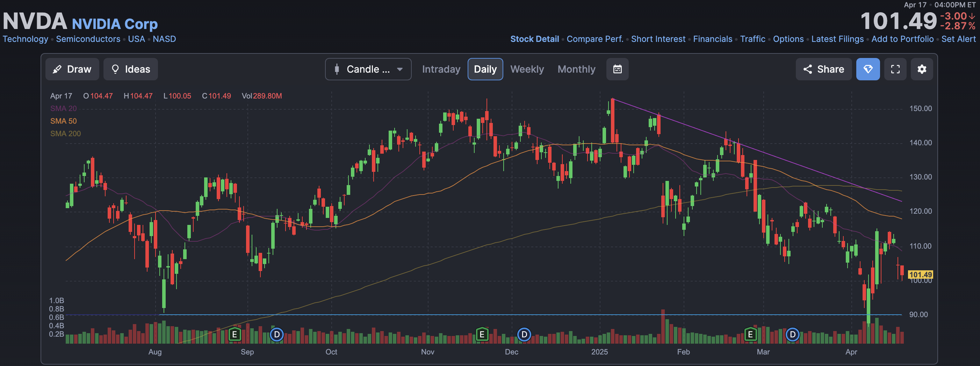
Task: Toggle the SMA 200 indicator label
Action: pos(65,133)
